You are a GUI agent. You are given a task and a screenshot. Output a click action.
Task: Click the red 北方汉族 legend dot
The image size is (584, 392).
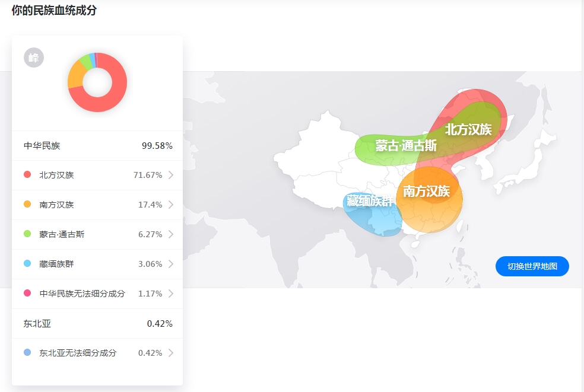click(x=27, y=175)
